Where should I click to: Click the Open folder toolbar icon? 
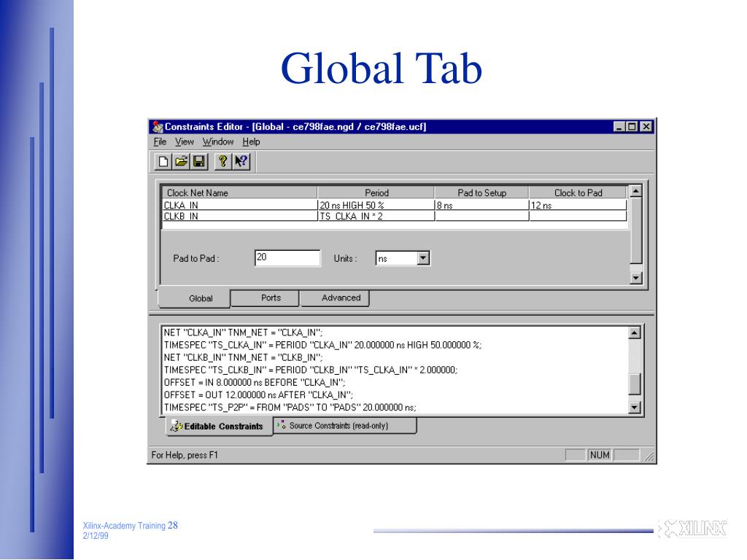(x=181, y=161)
